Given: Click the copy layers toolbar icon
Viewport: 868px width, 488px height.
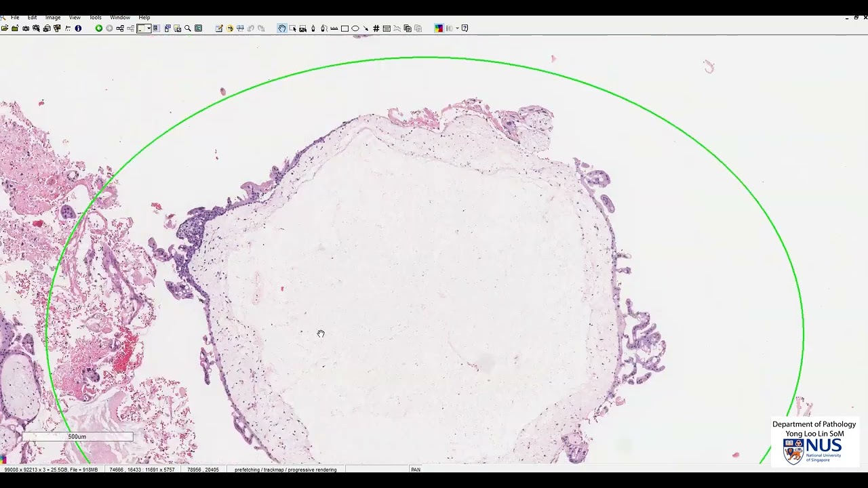Looking at the screenshot, I should 408,28.
